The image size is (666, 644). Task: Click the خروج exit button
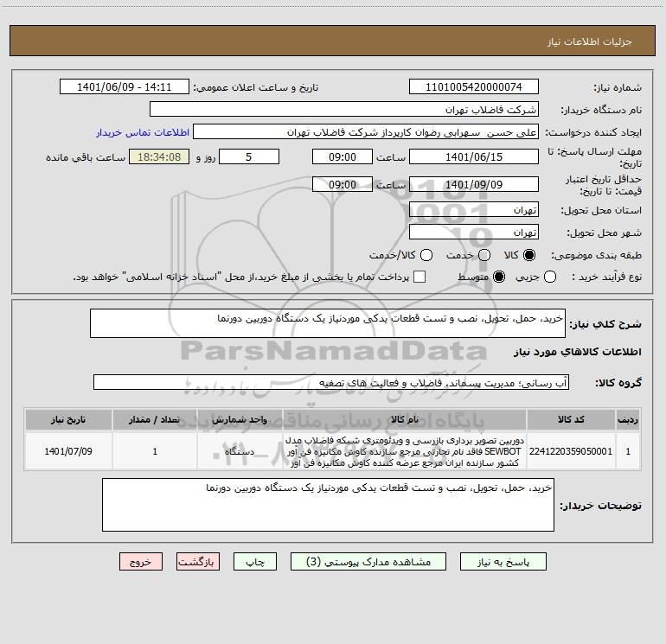point(141,562)
